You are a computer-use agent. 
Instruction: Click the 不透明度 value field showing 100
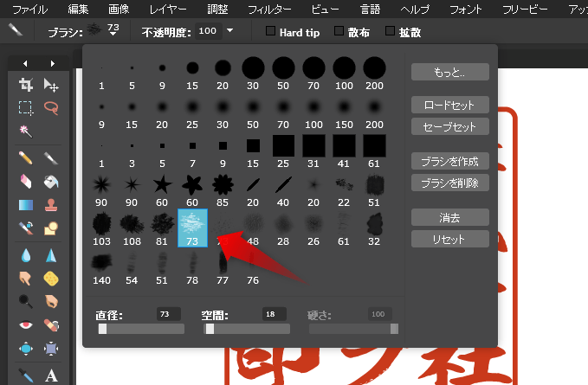210,30
